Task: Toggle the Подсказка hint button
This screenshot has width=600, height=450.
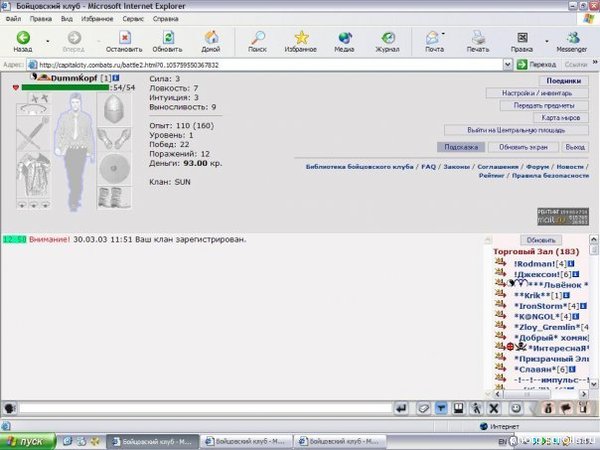Action: tap(461, 147)
